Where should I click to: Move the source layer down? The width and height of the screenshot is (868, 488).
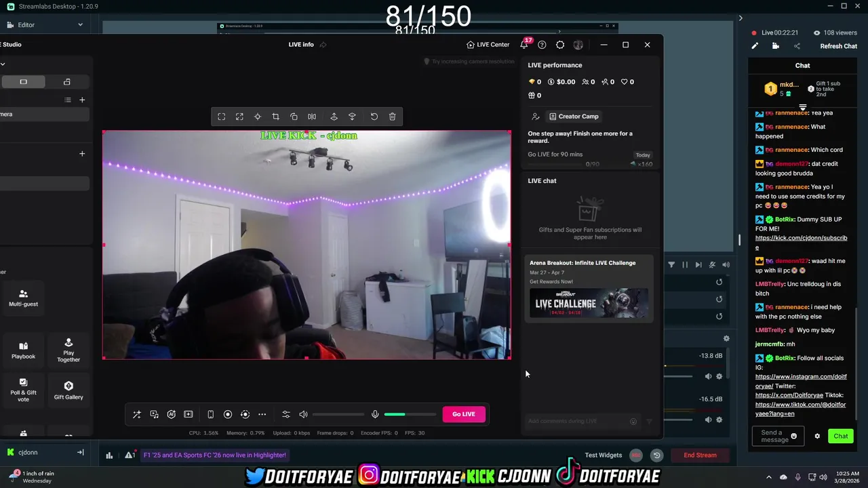tap(352, 117)
